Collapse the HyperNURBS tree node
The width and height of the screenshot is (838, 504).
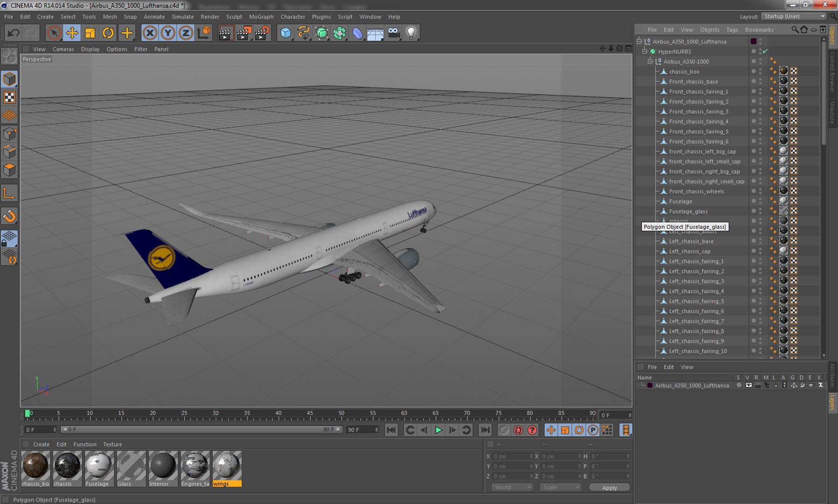(645, 51)
